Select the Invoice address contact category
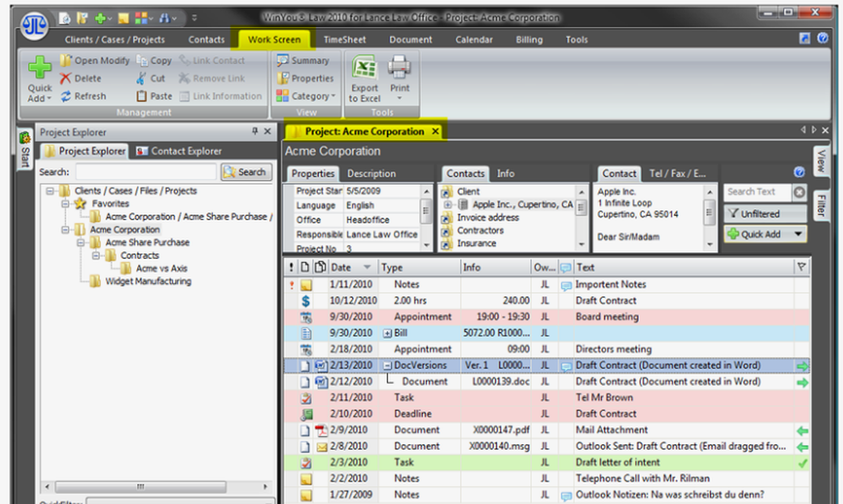Image resolution: width=843 pixels, height=504 pixels. tap(488, 217)
